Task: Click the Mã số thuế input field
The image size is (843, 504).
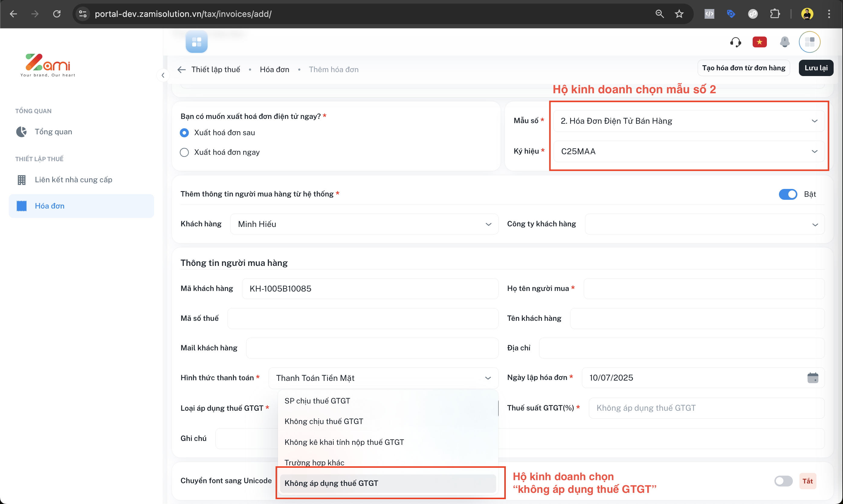Action: tap(362, 318)
